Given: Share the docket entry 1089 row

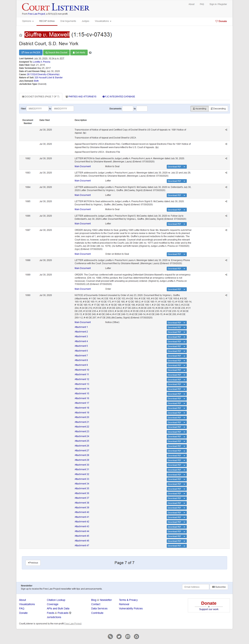Looking at the screenshot, I should pos(226,275).
